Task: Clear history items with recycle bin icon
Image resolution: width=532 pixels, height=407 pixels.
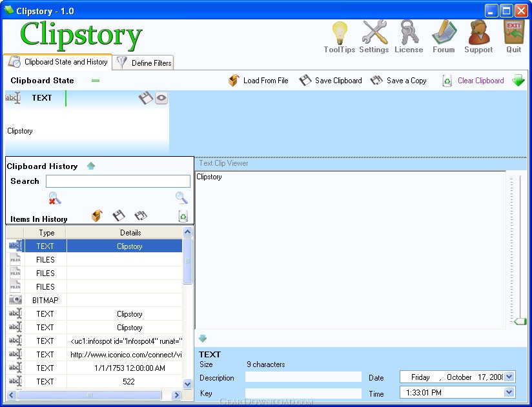Action: pos(183,216)
